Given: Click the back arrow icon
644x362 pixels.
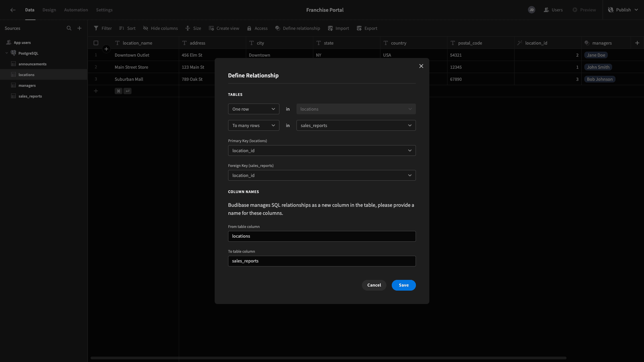Looking at the screenshot, I should click(13, 10).
